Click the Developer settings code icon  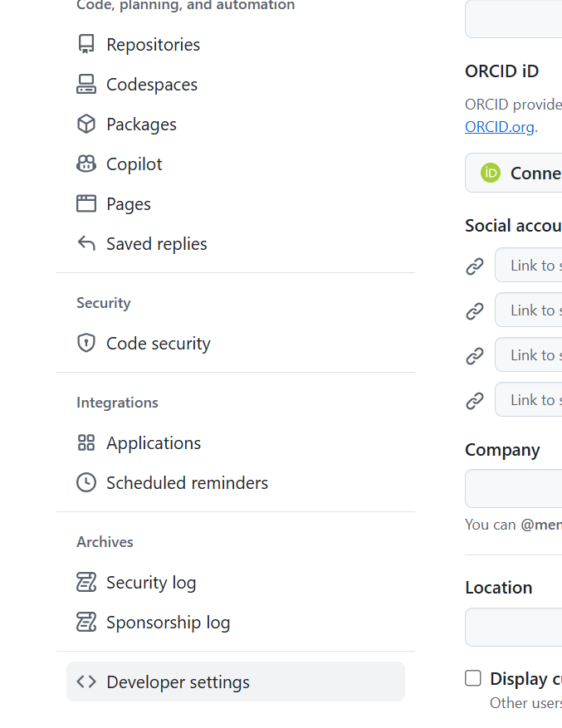click(86, 682)
